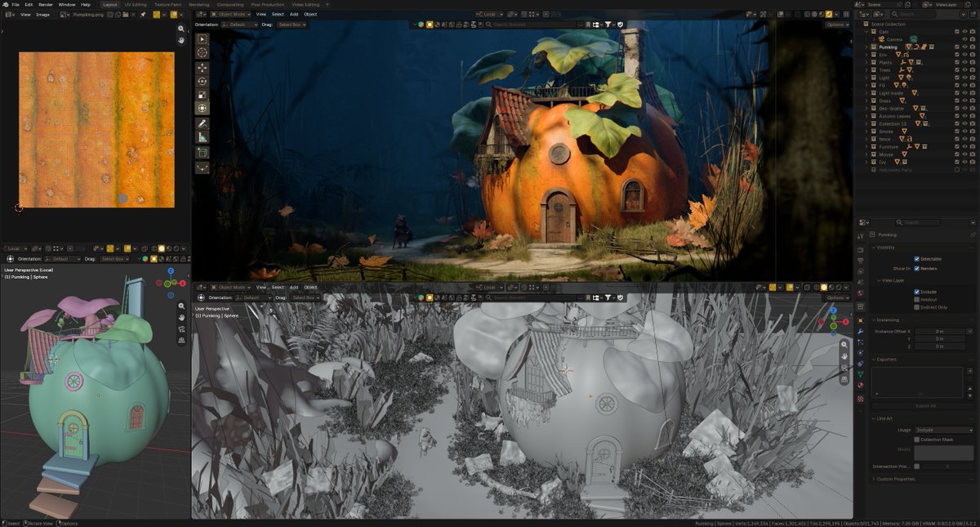This screenshot has width=980, height=527.
Task: Select the Annotate tool in top viewport toolbar
Action: pos(202,123)
